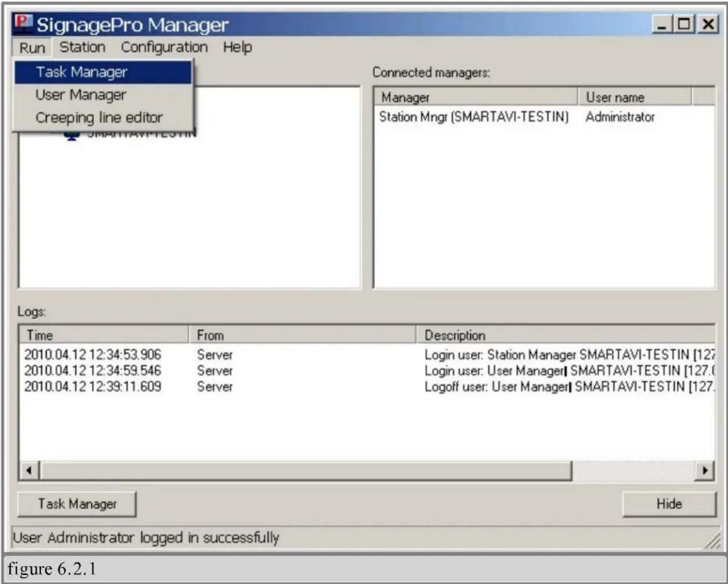Image resolution: width=728 pixels, height=584 pixels.
Task: Select the SMARTAVI-TESTIN station monitor icon
Action: pyautogui.click(x=72, y=135)
